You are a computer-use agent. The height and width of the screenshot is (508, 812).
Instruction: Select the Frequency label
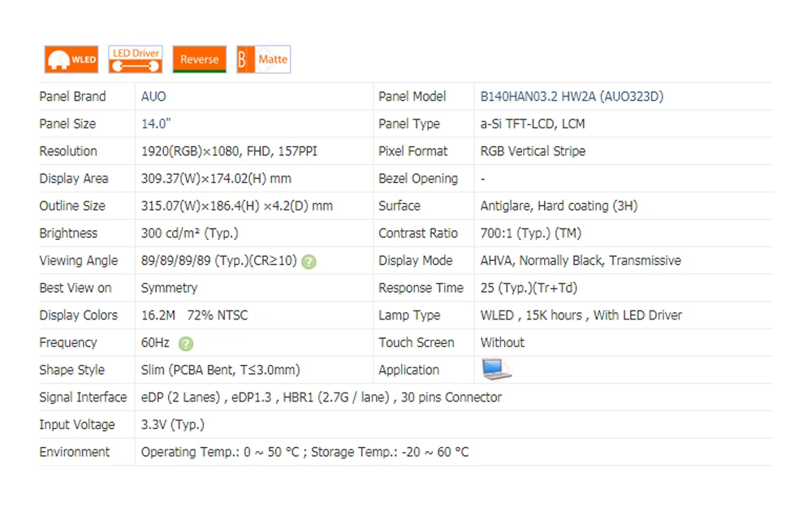[68, 343]
